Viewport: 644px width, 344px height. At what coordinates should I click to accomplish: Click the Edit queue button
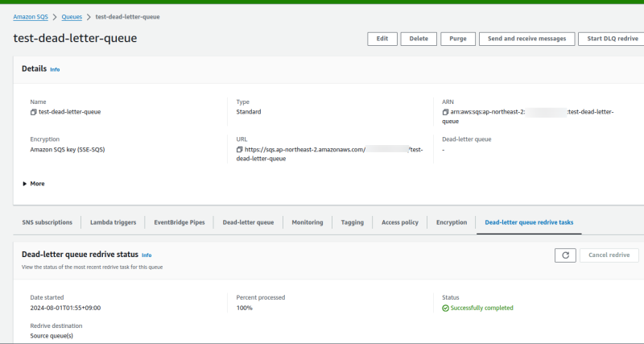[x=382, y=39]
